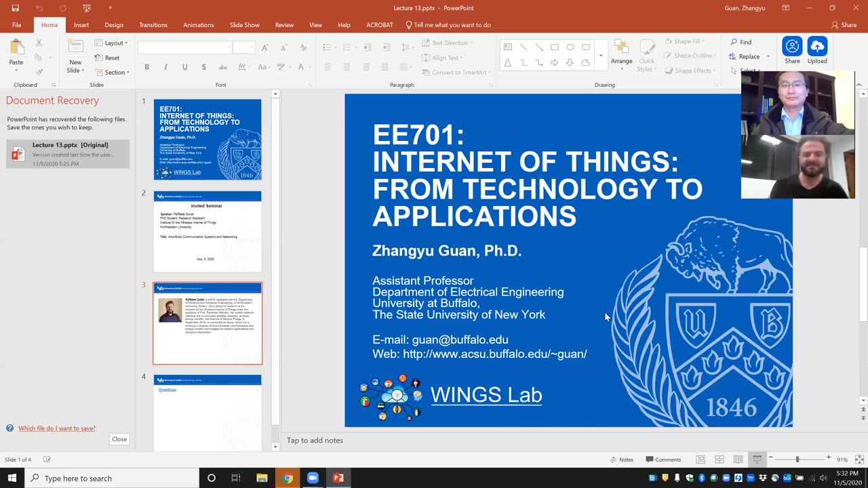This screenshot has height=488, width=868.
Task: Switch to Slide Sorter view icon
Action: (719, 460)
